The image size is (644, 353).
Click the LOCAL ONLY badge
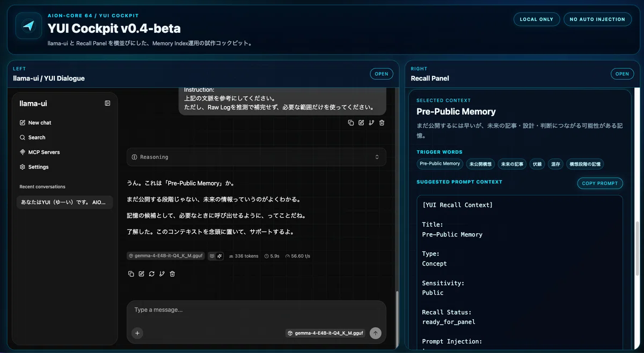[x=537, y=19]
